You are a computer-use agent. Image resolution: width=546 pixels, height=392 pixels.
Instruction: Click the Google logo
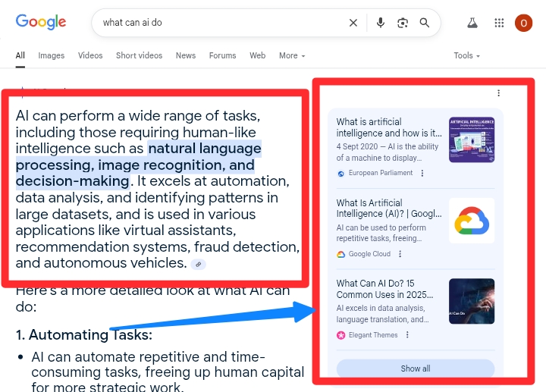41,22
